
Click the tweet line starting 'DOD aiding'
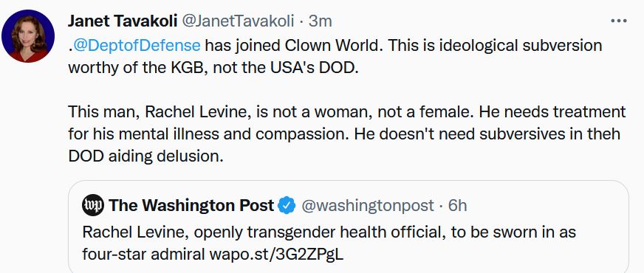(145, 157)
